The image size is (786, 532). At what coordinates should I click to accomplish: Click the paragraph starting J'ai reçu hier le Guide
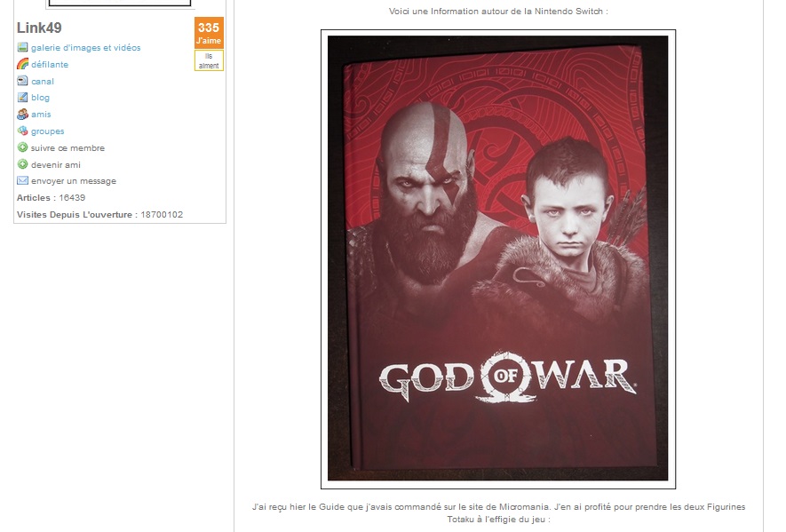(x=499, y=513)
